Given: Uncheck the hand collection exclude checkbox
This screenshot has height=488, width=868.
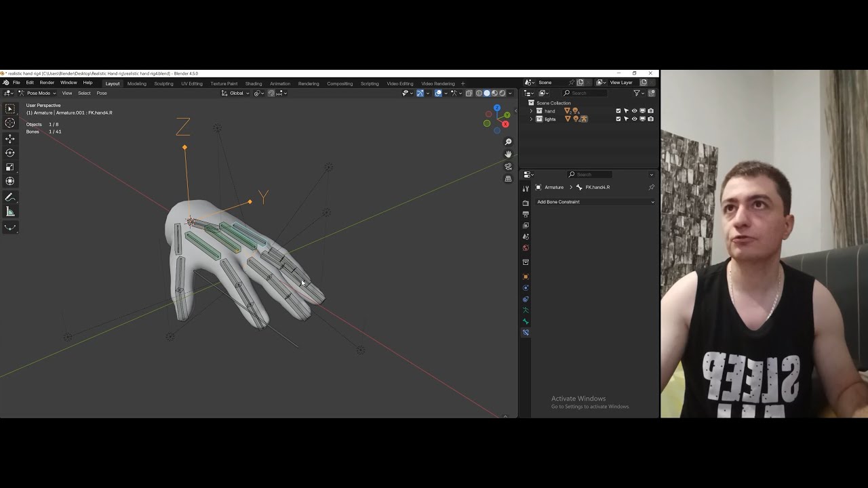Looking at the screenshot, I should click(618, 110).
